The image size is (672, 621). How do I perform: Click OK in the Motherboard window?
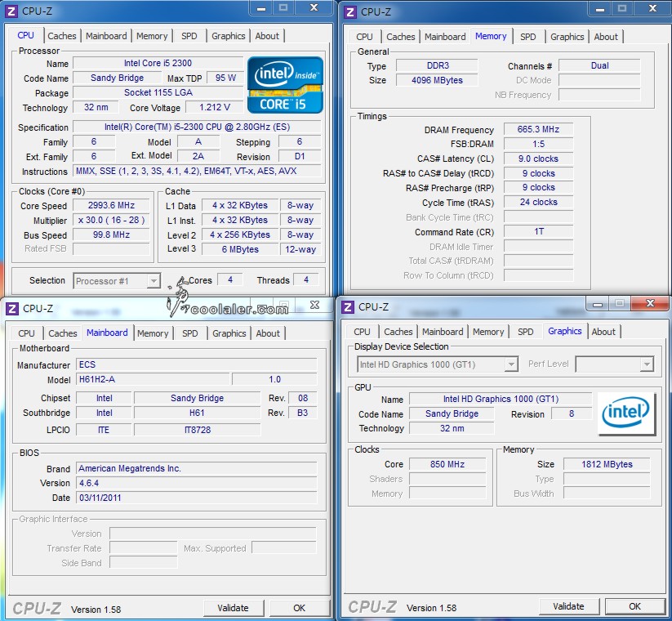click(300, 608)
